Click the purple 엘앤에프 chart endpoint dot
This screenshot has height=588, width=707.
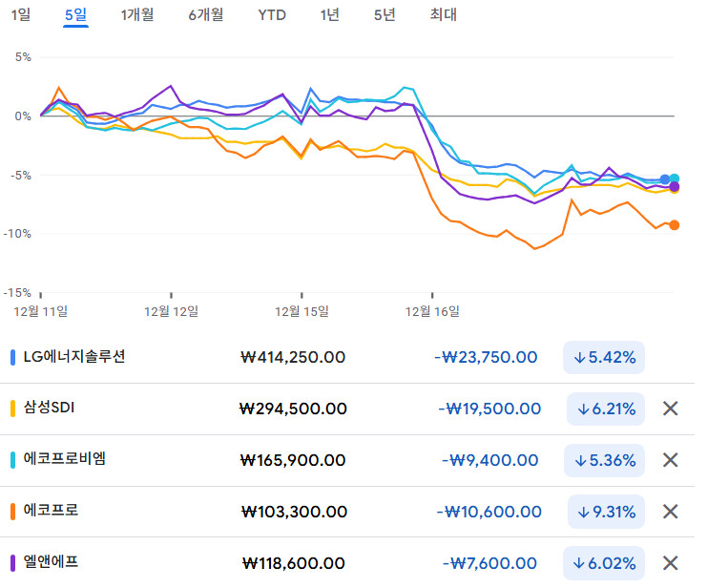675,186
